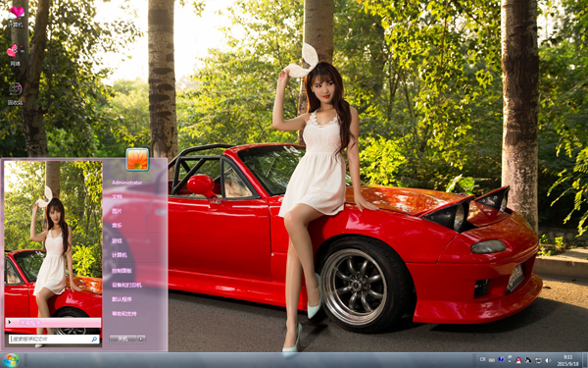Click the user account picture with the flower
The image size is (588, 368).
[x=137, y=159]
